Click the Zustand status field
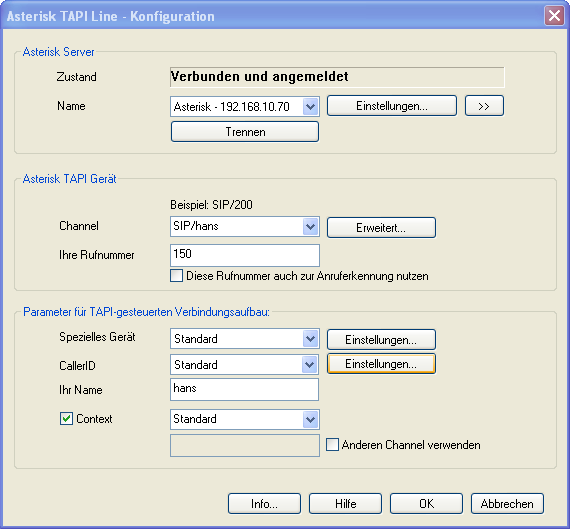This screenshot has height=529, width=570. (337, 77)
